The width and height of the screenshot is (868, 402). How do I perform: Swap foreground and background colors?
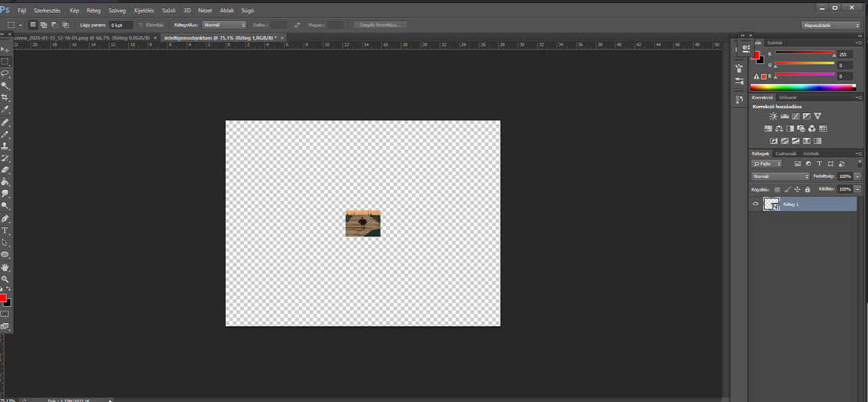[8, 289]
